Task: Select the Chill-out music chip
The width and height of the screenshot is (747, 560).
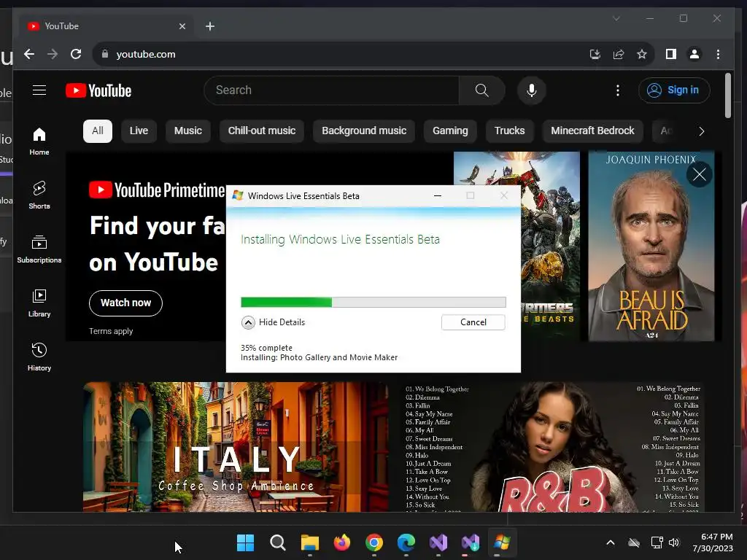Action: tap(262, 131)
